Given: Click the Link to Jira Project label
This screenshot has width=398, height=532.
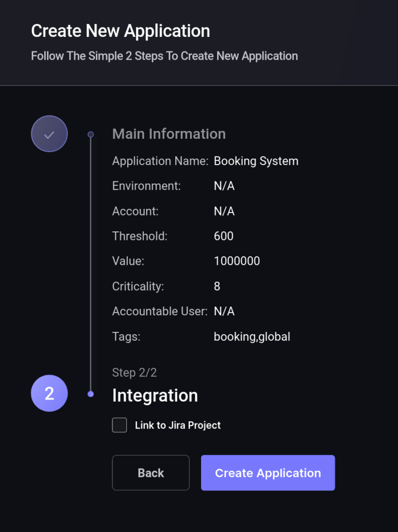Looking at the screenshot, I should (178, 425).
